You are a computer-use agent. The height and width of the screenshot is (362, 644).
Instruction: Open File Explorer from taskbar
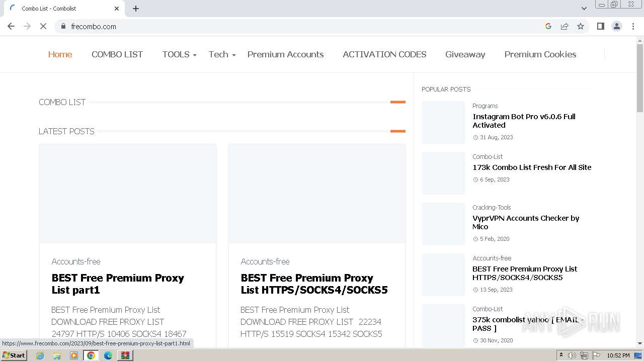57,355
